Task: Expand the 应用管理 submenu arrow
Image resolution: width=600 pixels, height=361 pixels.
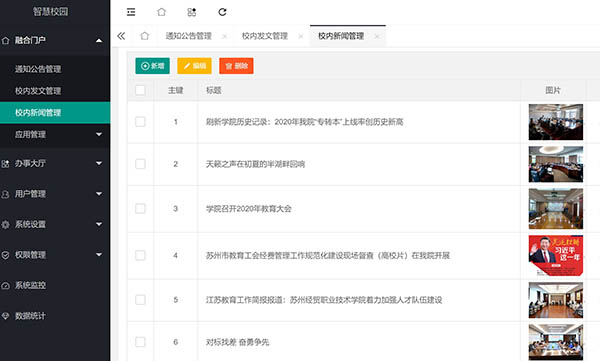Action: click(99, 134)
